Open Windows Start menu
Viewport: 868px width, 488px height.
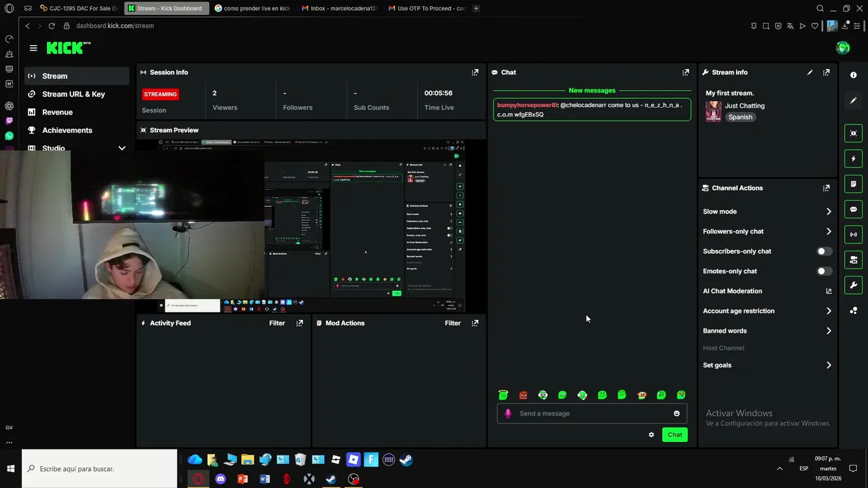[11, 469]
